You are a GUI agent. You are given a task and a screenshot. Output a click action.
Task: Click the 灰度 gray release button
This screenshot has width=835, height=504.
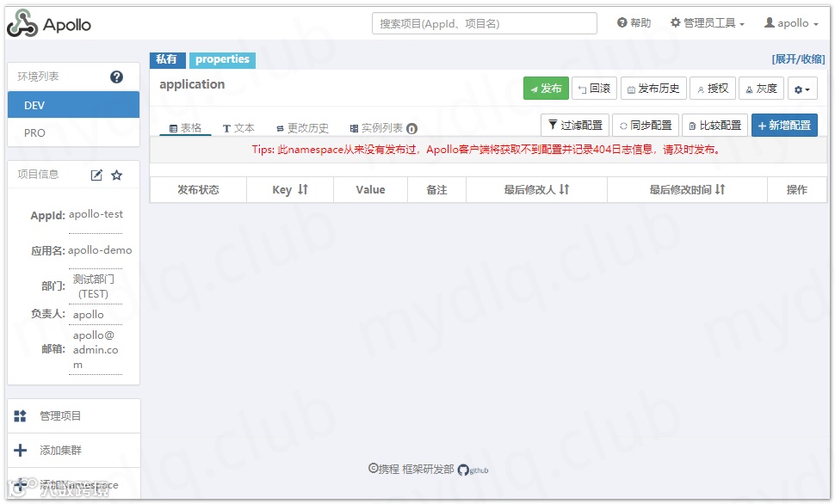tap(762, 89)
